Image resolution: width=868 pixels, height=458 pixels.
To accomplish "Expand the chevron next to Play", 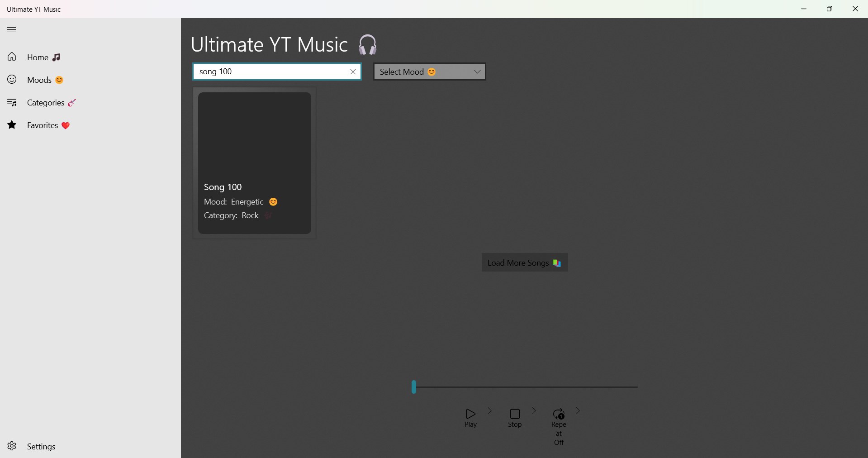I will tap(490, 411).
